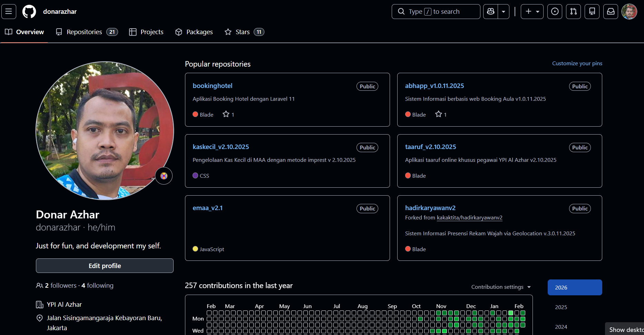Click the CSS language dot on kaskecil_v2.10.2025
The image size is (644, 335).
tap(195, 175)
